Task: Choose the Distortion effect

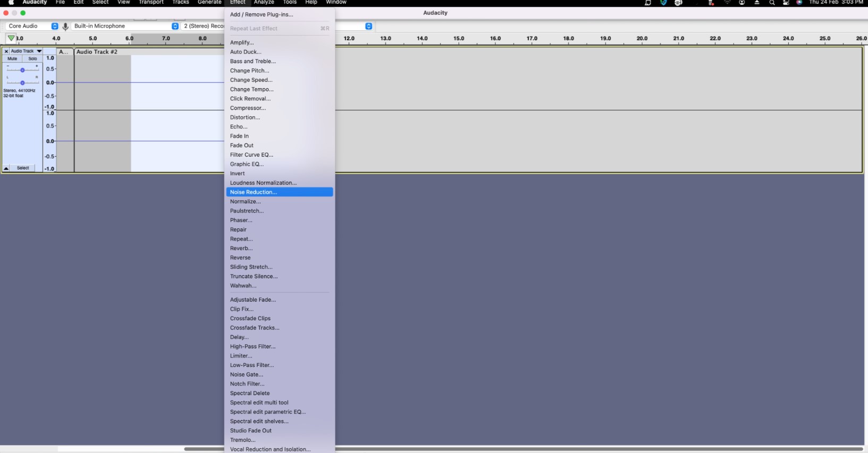Action: click(x=280, y=117)
